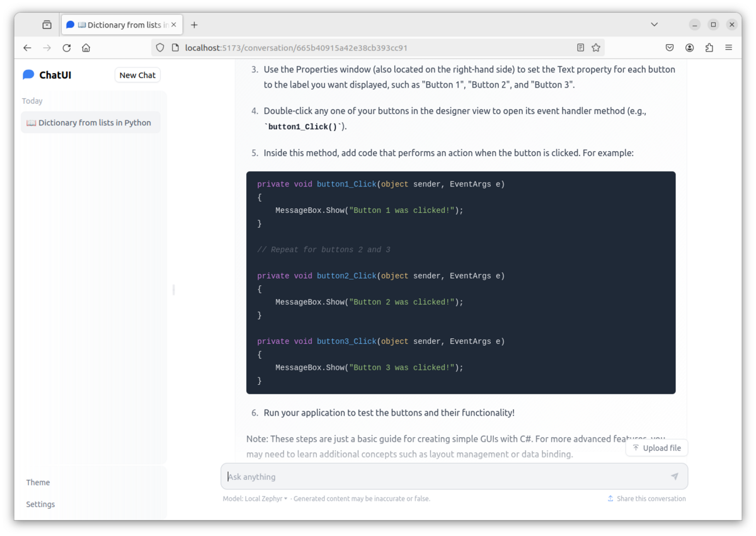Select the Dictionary from lists in Python chat
This screenshot has height=536, width=756.
click(91, 123)
